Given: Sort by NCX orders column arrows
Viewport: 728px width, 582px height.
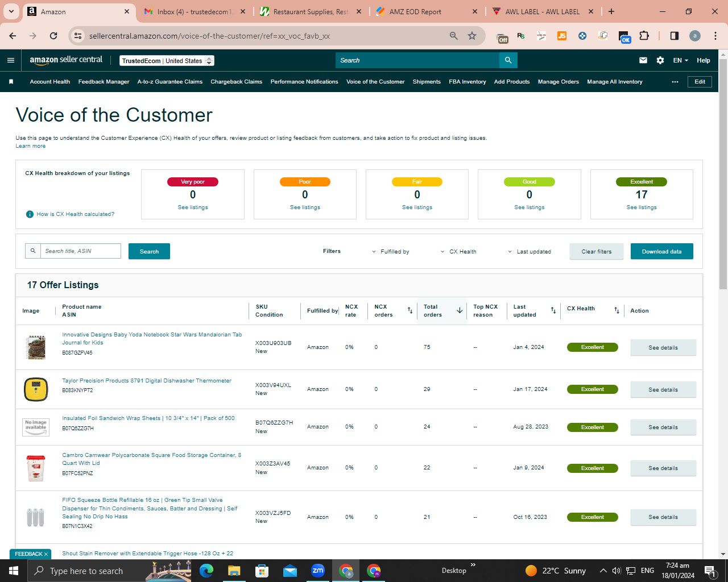Looking at the screenshot, I should click(410, 310).
